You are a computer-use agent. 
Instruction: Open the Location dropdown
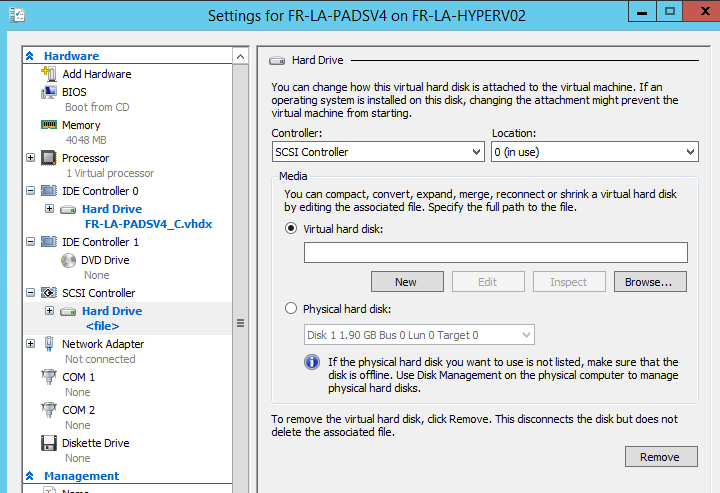[x=594, y=152]
